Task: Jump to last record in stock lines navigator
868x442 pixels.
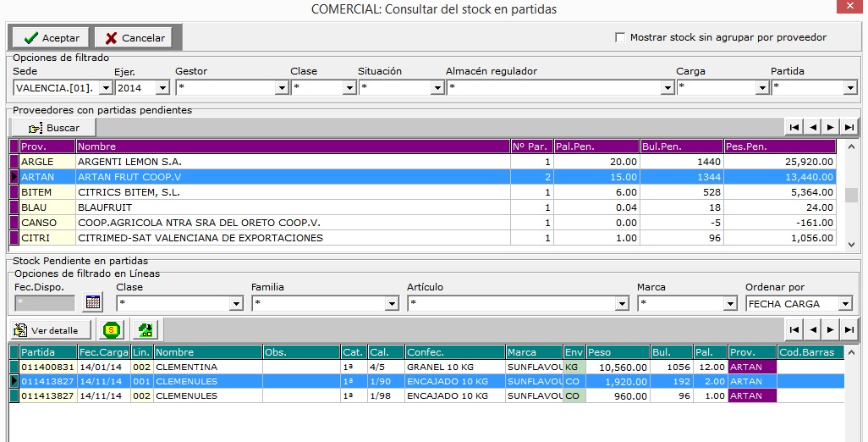Action: click(849, 329)
